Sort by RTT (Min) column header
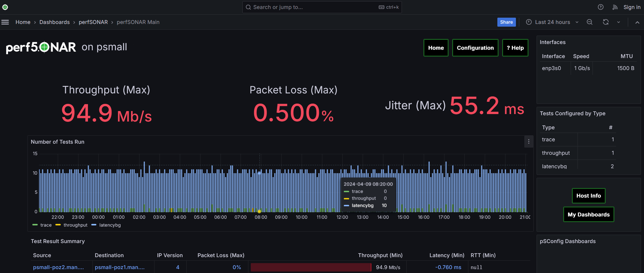 [483, 255]
